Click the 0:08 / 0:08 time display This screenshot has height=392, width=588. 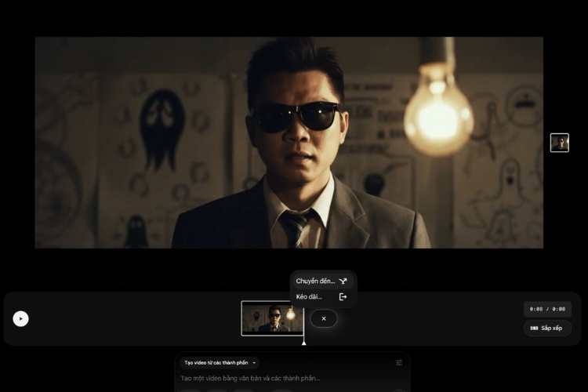tap(547, 309)
